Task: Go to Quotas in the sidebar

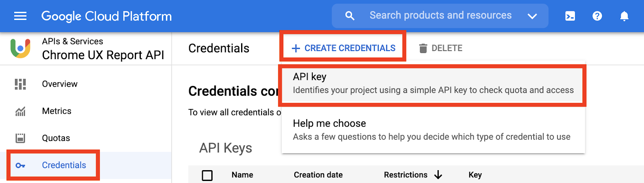Action: click(x=56, y=138)
